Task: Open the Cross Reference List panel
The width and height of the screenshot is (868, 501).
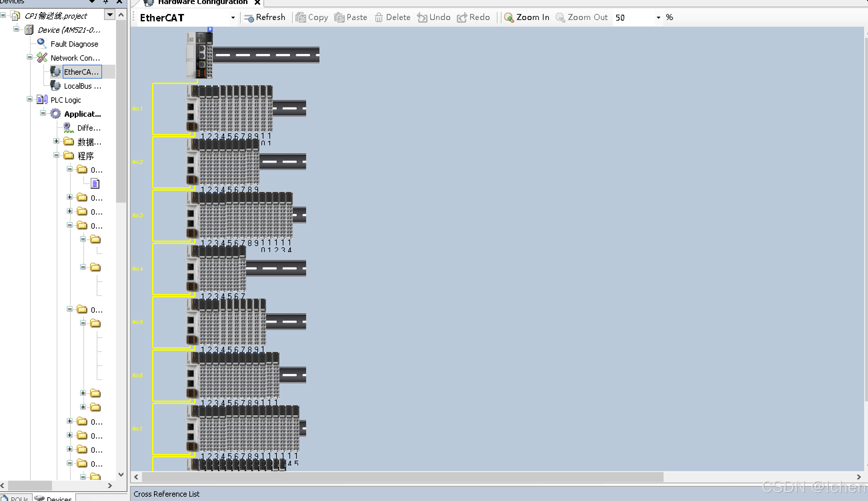Action: [167, 494]
